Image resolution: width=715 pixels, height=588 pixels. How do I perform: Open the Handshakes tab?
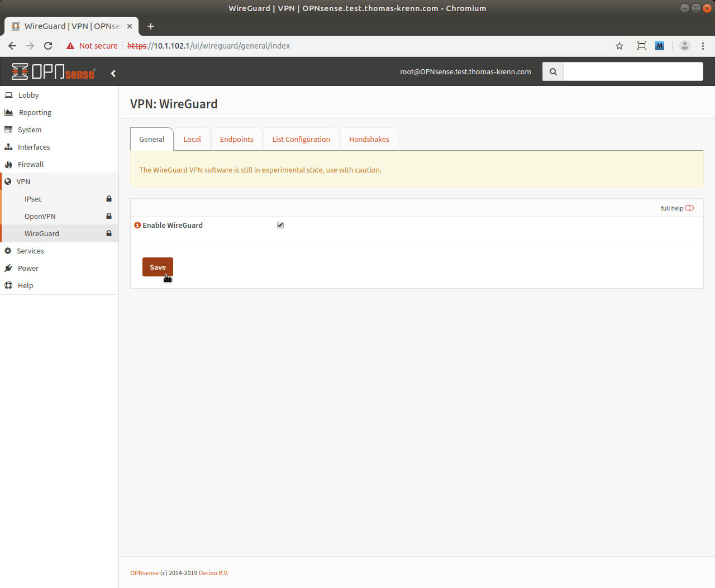pos(369,139)
